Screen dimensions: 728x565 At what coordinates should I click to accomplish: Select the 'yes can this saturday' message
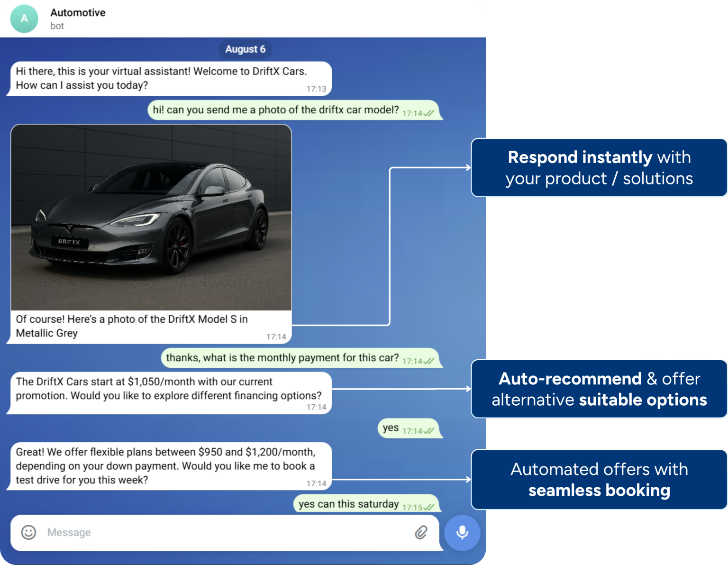tap(348, 504)
